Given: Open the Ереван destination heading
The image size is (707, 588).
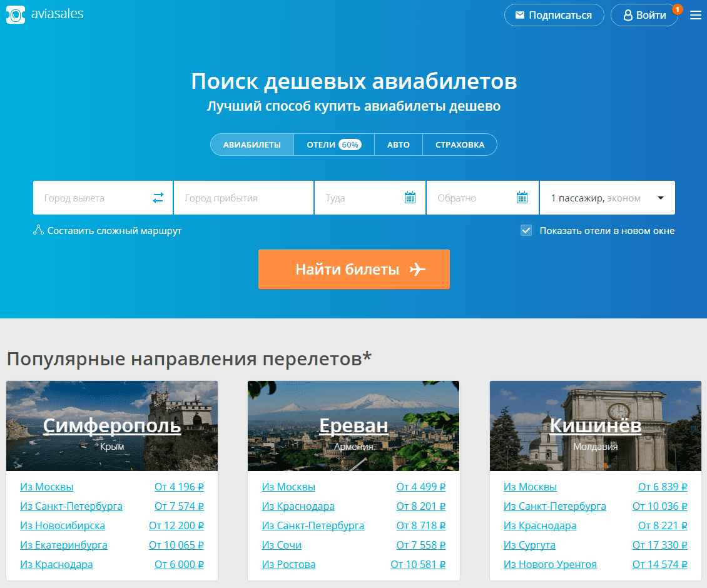Looking at the screenshot, I should [x=353, y=425].
